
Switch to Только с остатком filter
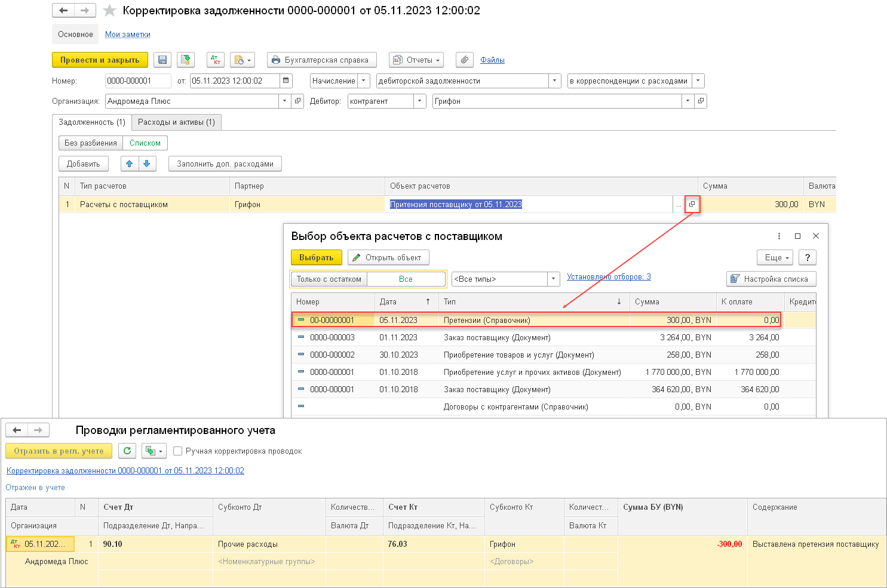(329, 279)
